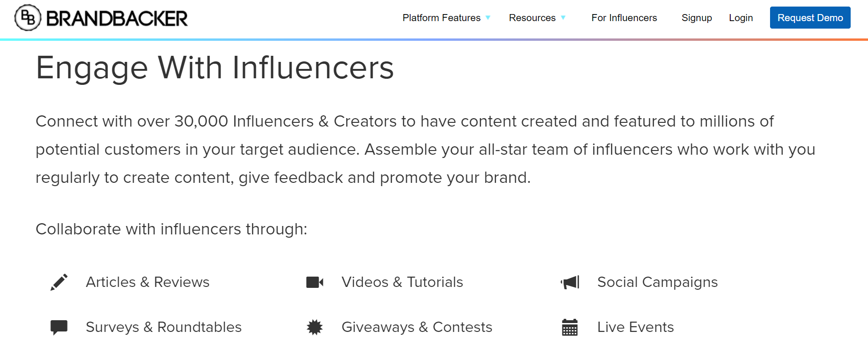Click the megaphone Social Campaigns icon
Screen dimensions: 868x346
(569, 282)
